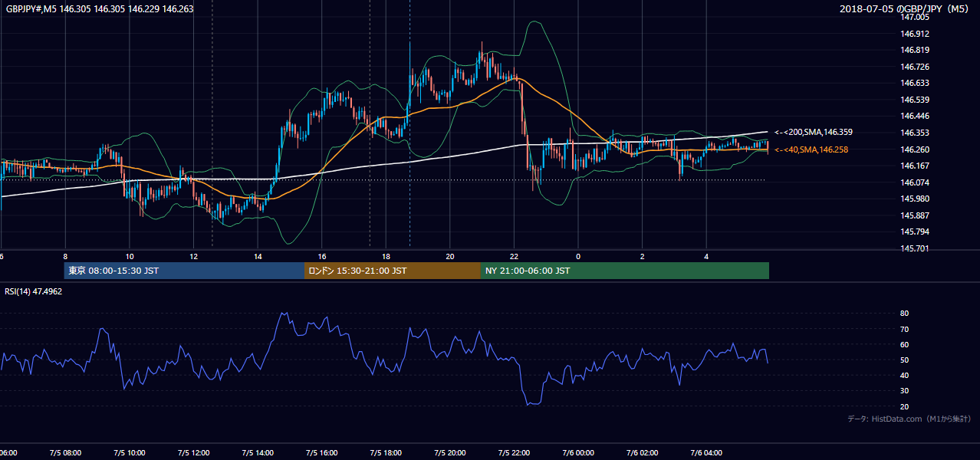Click price axis value 145.701
This screenshot has width=980, height=460.
point(916,248)
